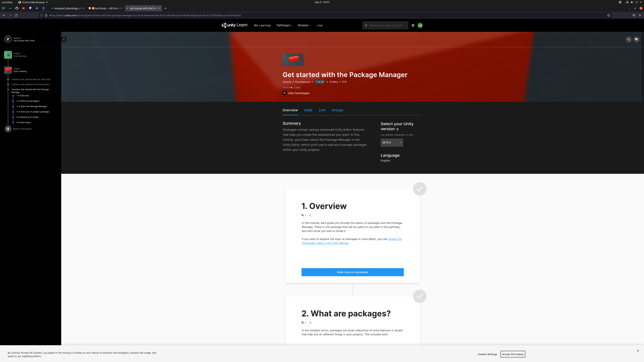Open the pinned Twitch tab

tap(30, 8)
